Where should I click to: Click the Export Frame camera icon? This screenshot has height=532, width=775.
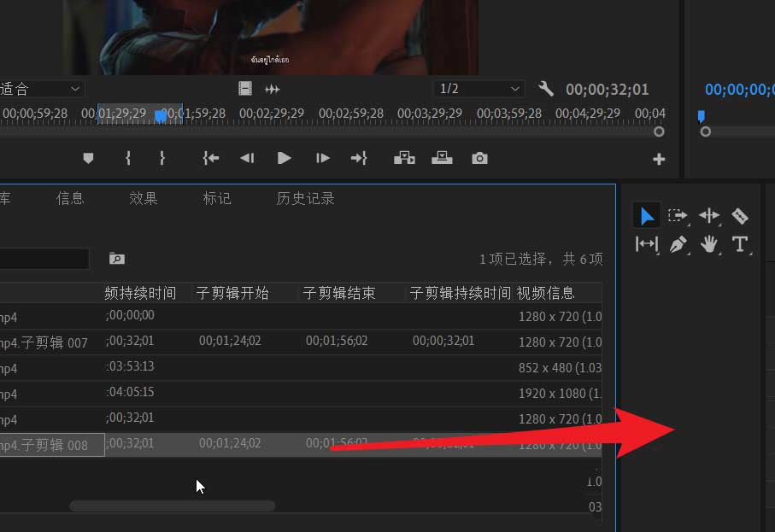click(480, 158)
